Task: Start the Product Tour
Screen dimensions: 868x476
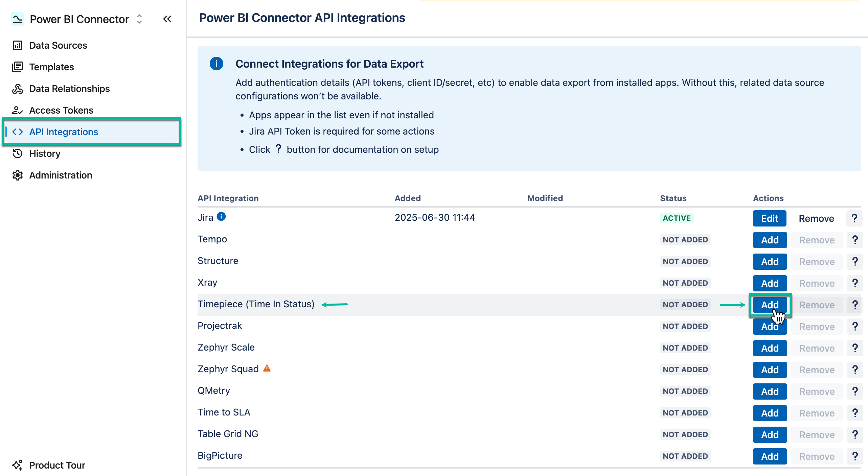Action: (56, 465)
